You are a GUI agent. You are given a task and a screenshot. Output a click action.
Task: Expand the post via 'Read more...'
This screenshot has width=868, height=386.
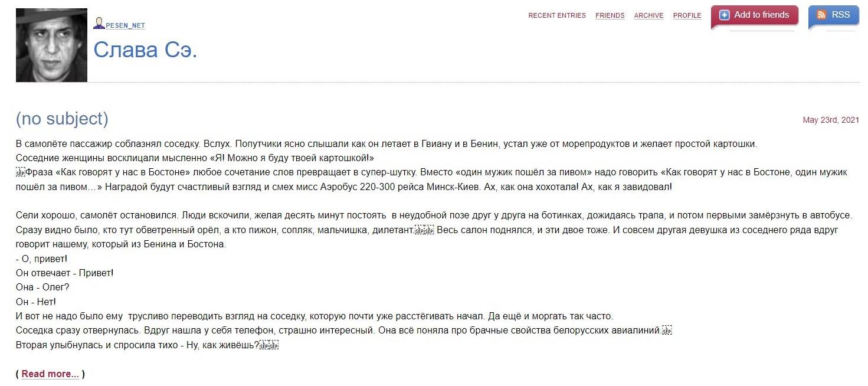tap(50, 374)
